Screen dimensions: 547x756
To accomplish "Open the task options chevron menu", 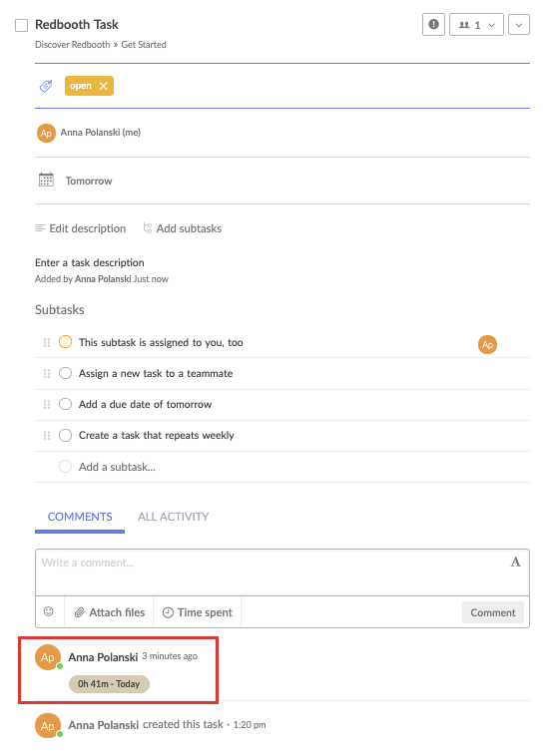I will point(519,25).
